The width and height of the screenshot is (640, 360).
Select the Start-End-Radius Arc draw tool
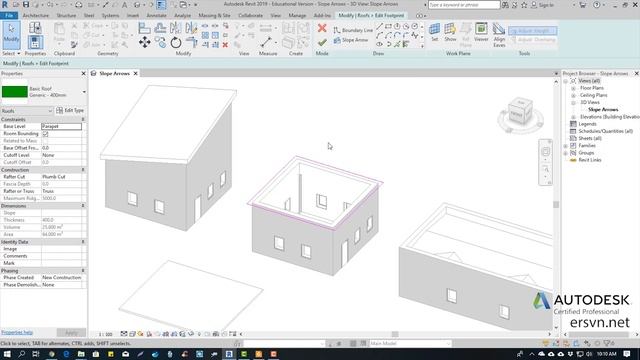[379, 36]
